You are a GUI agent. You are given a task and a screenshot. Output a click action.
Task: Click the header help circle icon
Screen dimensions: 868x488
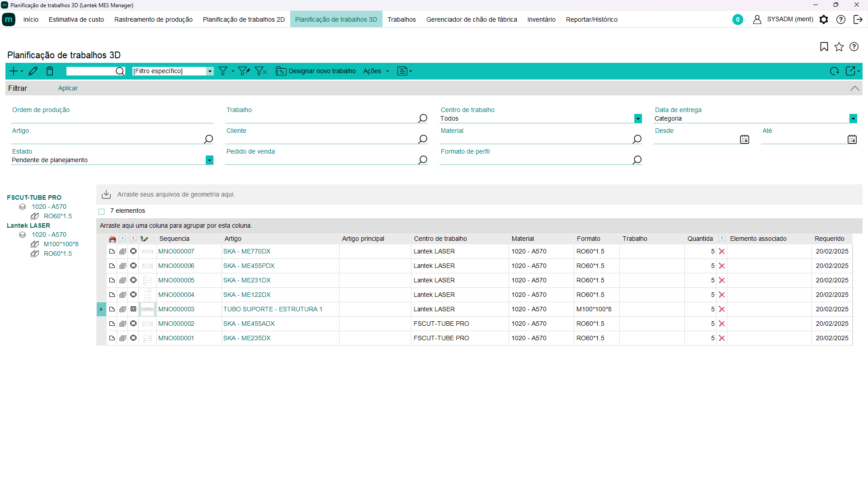coord(841,19)
